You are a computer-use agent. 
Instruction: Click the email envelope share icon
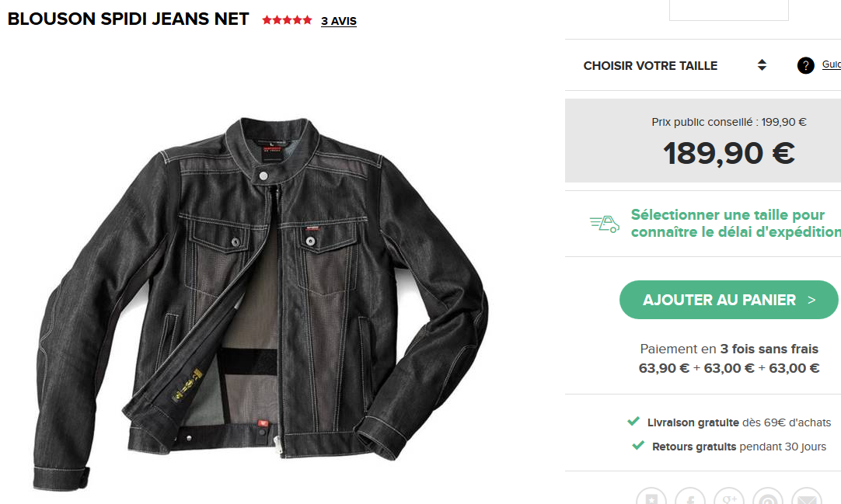pos(807,496)
